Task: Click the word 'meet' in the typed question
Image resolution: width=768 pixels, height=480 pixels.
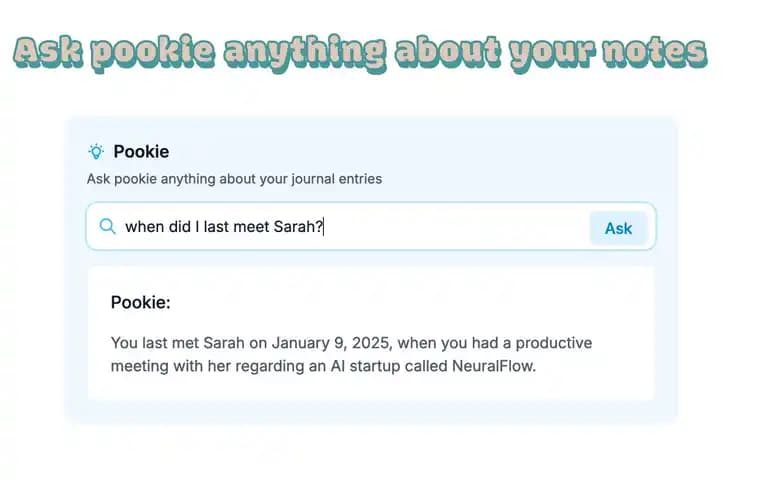Action: coord(251,227)
